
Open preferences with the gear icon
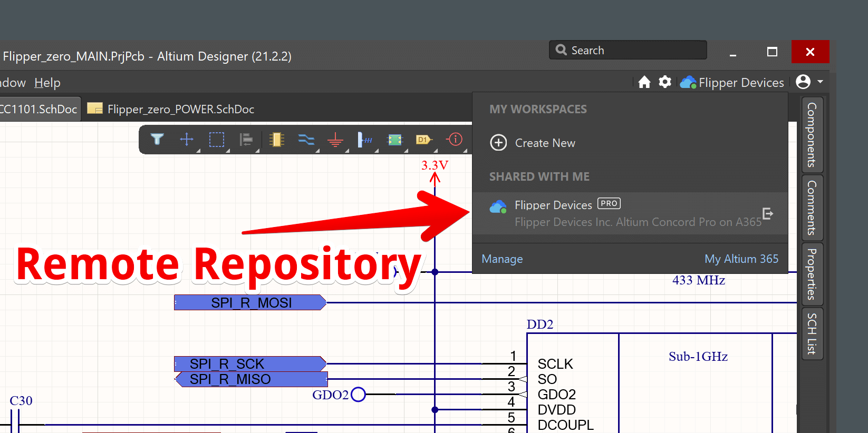(x=665, y=82)
